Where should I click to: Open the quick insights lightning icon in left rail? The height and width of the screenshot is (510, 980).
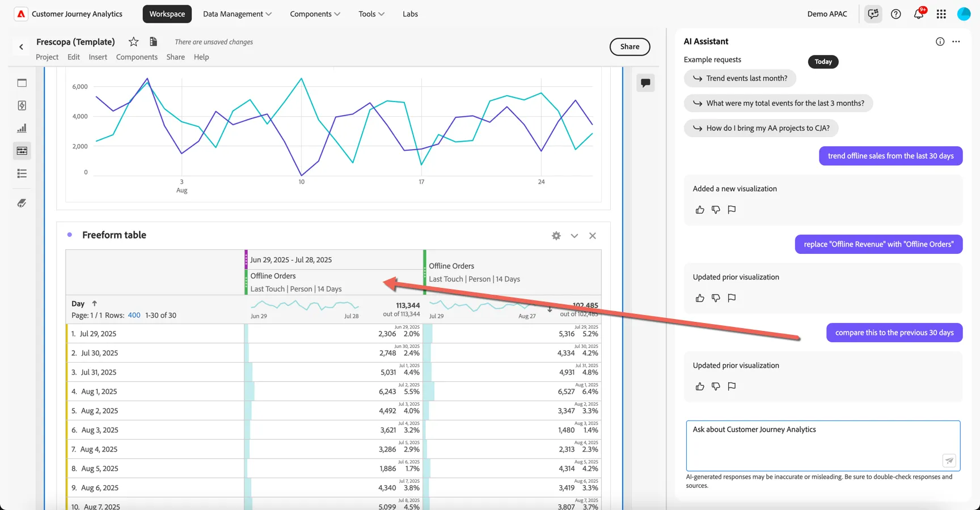(22, 105)
